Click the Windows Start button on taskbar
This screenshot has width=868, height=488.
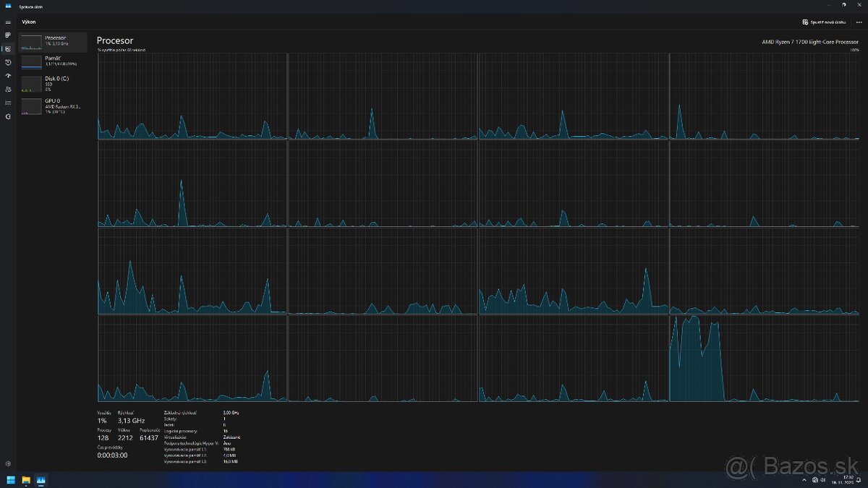pyautogui.click(x=10, y=479)
